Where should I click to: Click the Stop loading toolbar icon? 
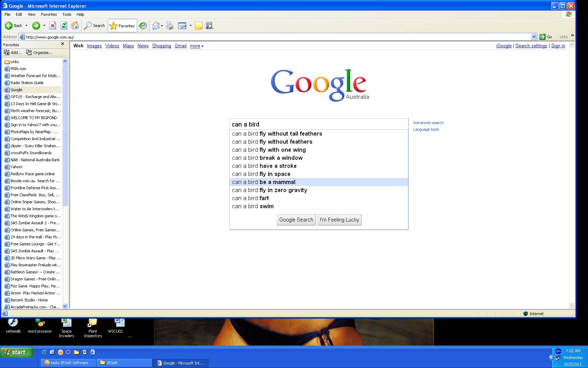click(x=52, y=26)
